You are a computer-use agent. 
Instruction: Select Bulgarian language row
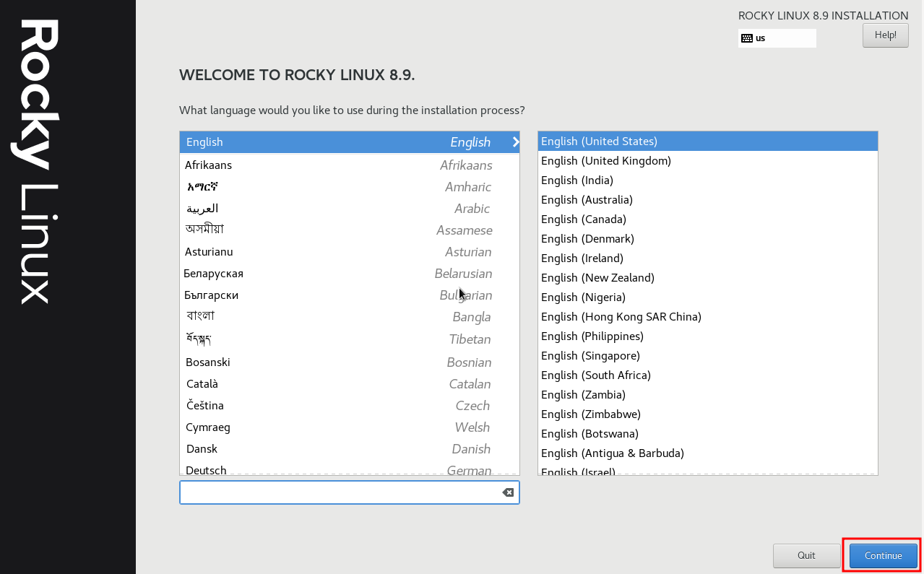point(350,295)
